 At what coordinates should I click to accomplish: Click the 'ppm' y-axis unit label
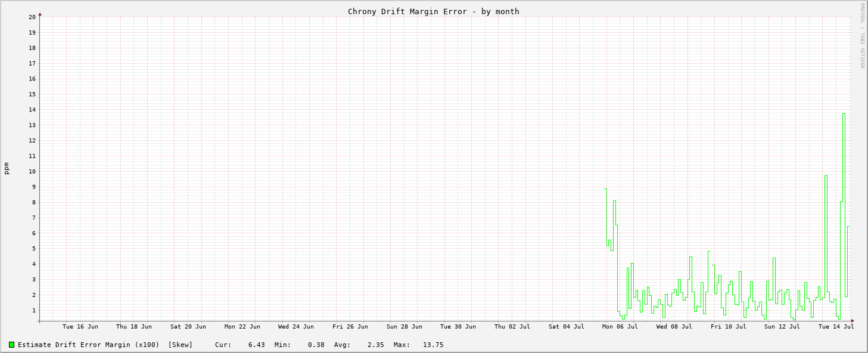[x=7, y=168]
